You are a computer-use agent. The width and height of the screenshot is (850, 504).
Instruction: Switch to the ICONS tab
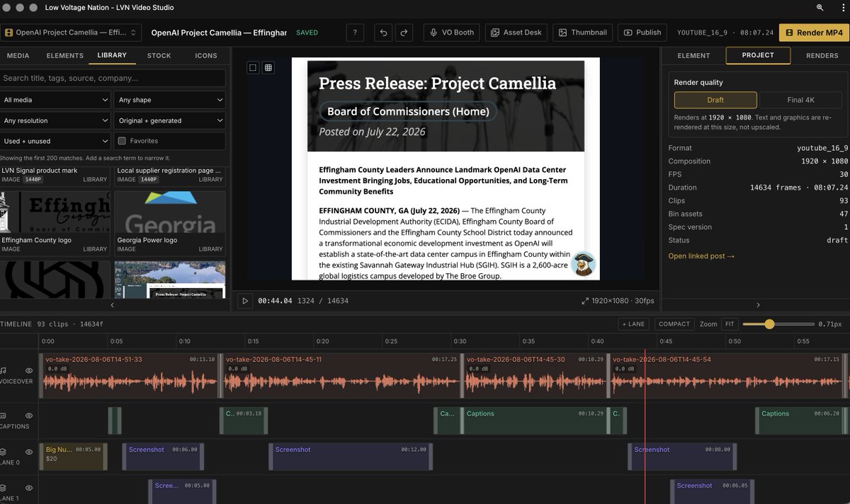[x=206, y=55]
